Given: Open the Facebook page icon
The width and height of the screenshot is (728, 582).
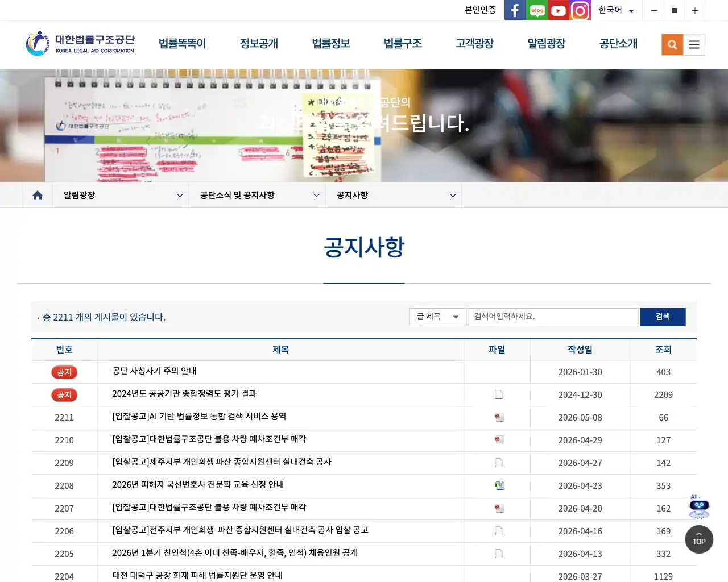Looking at the screenshot, I should (515, 10).
